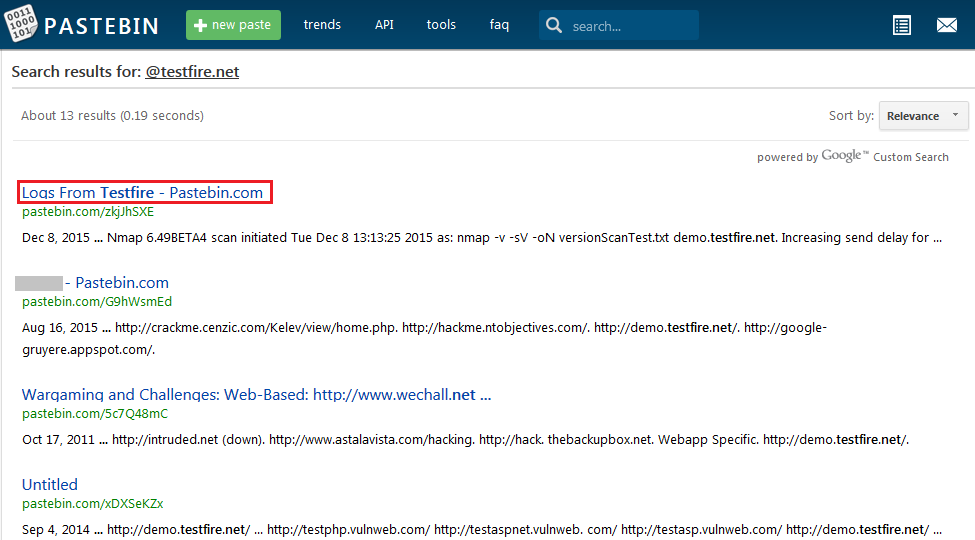The image size is (975, 540).
Task: Click the search magnifier icon
Action: [554, 26]
